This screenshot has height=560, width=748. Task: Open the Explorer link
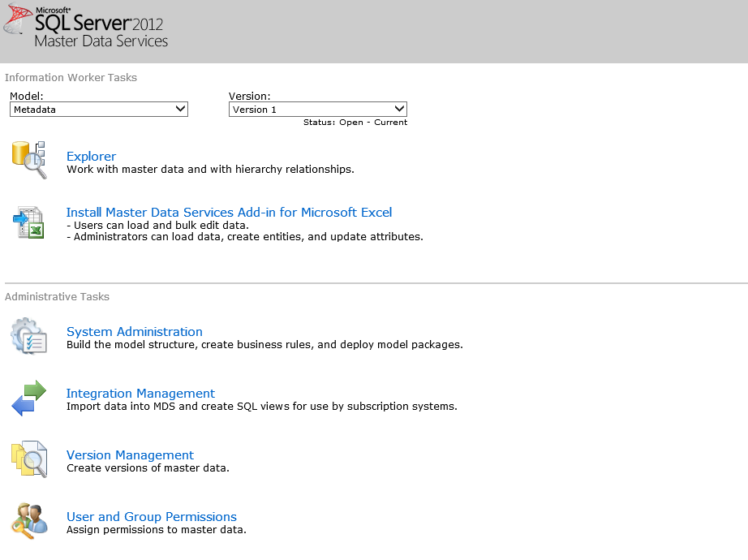91,156
